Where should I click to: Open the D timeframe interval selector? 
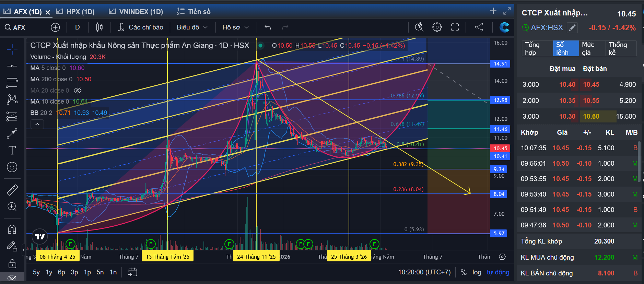(x=78, y=27)
